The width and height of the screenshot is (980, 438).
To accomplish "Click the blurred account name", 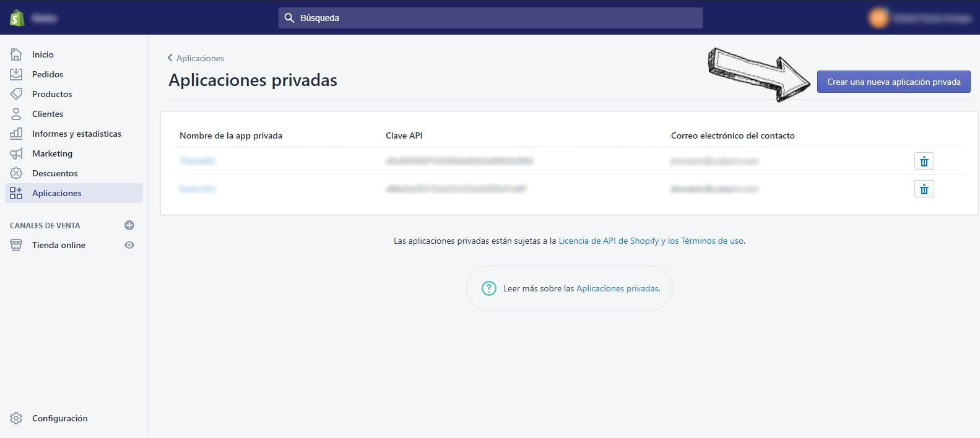I will pyautogui.click(x=932, y=18).
